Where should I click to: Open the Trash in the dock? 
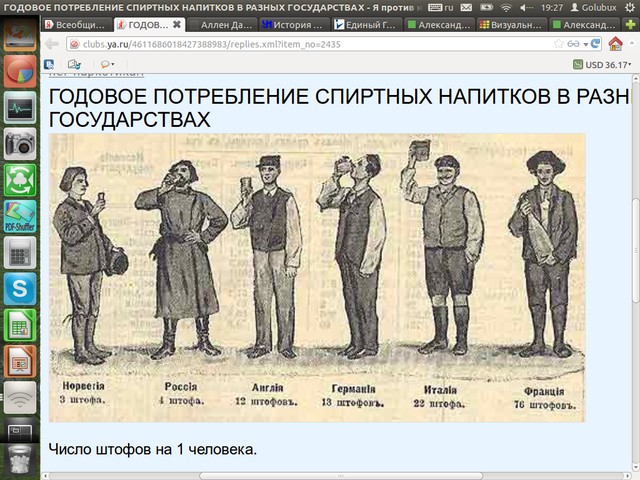20,460
